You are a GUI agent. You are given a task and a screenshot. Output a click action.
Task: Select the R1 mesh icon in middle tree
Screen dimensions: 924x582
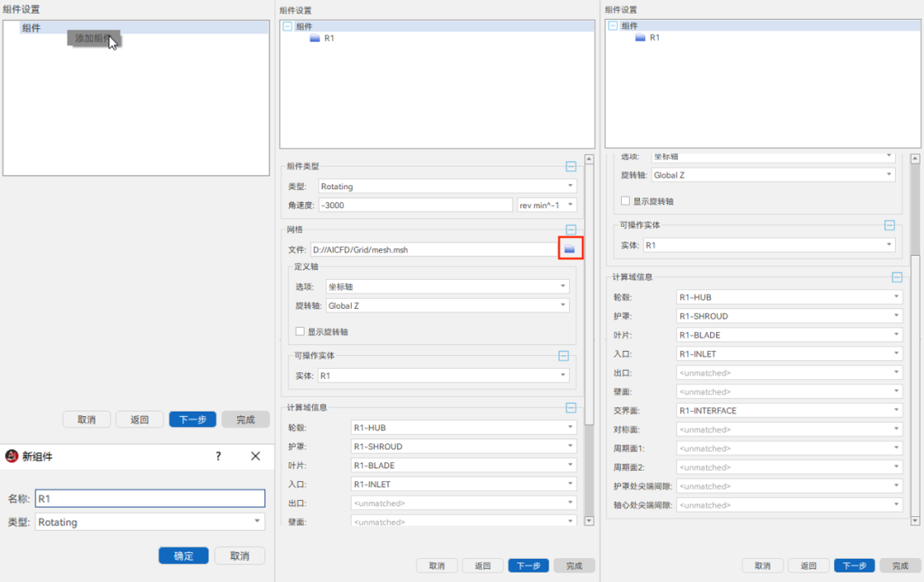[315, 38]
